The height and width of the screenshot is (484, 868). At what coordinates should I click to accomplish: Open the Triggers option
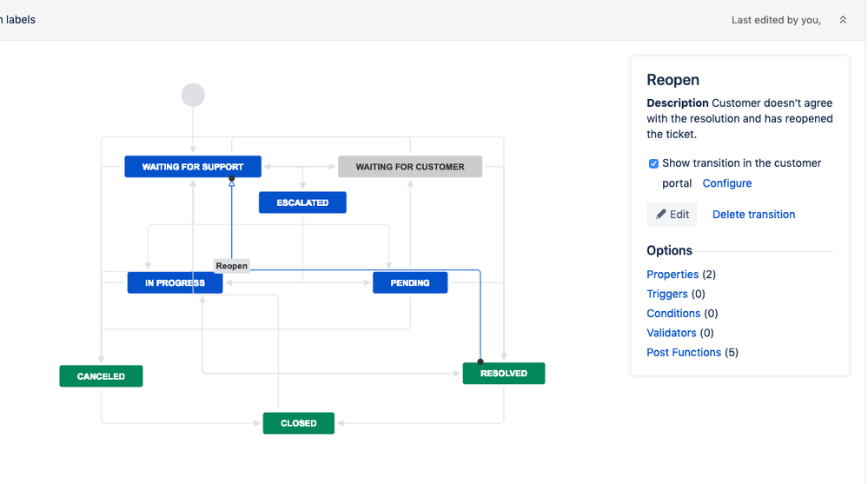667,294
